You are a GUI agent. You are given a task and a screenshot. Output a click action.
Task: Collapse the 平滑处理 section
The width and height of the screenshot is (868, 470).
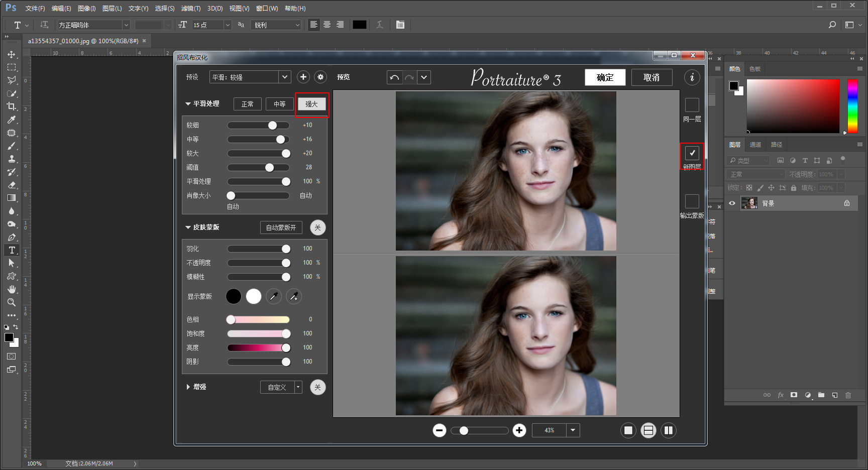click(x=188, y=104)
